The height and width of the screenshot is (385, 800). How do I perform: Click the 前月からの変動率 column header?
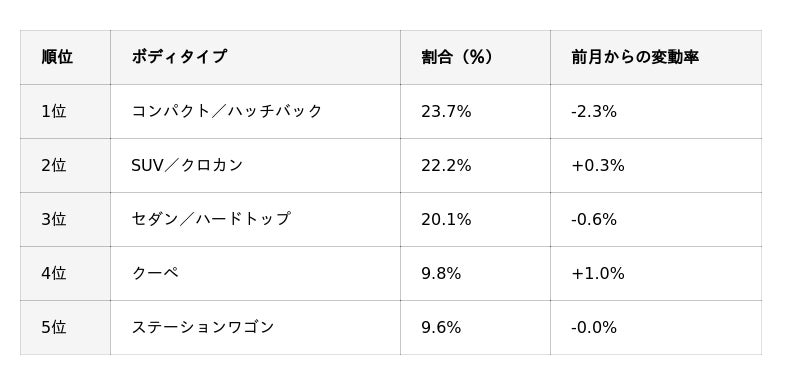coord(656,57)
